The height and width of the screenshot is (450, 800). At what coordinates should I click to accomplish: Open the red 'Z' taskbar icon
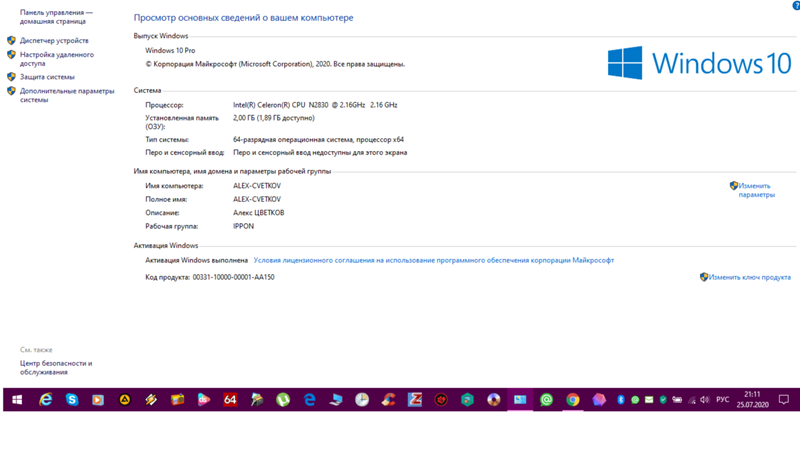pos(415,400)
